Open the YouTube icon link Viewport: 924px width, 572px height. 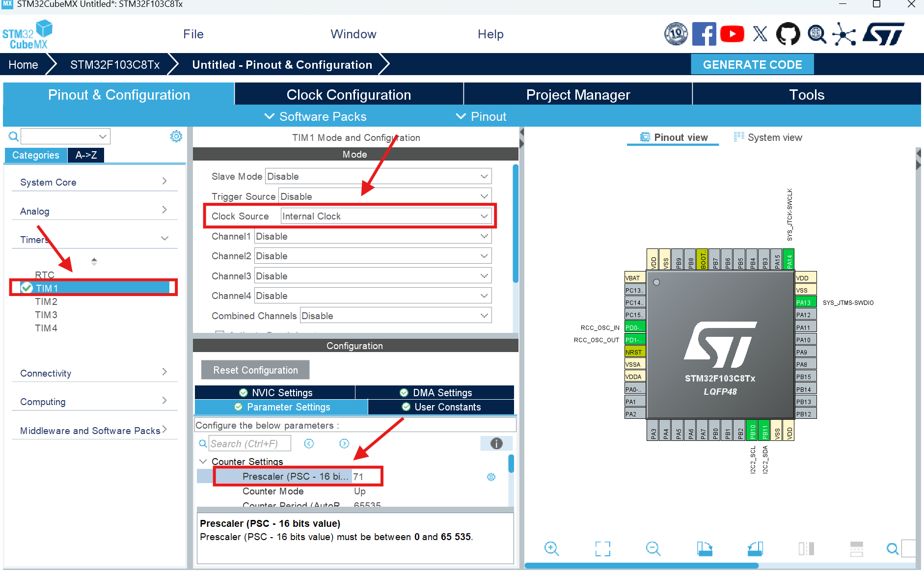[732, 34]
